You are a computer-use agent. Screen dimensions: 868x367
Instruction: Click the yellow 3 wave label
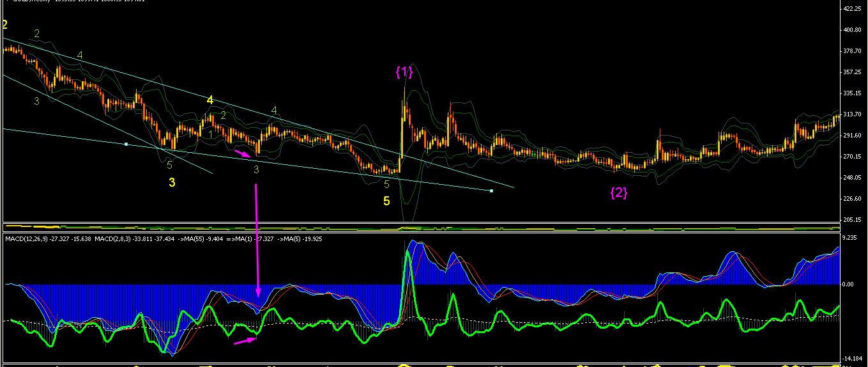click(x=172, y=183)
